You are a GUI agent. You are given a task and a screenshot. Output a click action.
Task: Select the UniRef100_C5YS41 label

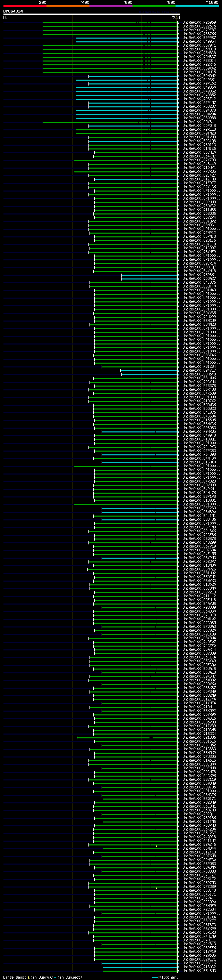[199, 122]
